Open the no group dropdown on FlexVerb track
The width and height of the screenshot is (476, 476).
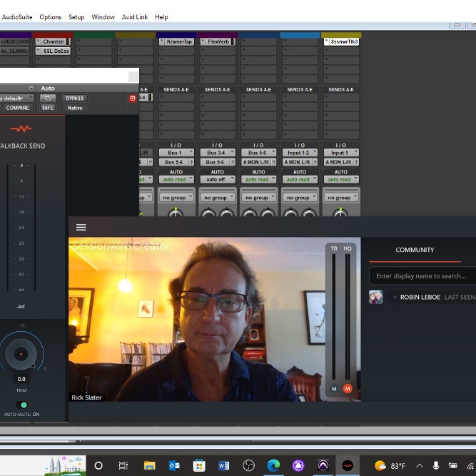218,198
